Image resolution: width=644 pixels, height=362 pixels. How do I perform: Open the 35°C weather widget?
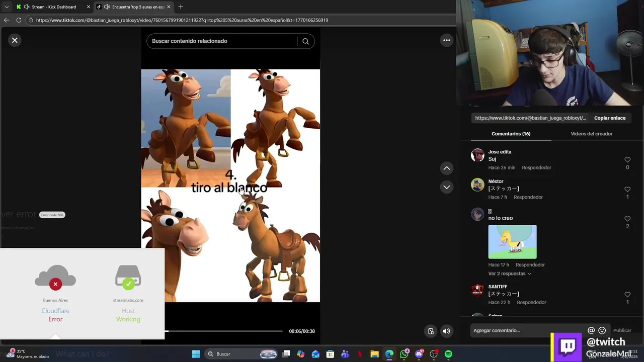coord(29,354)
